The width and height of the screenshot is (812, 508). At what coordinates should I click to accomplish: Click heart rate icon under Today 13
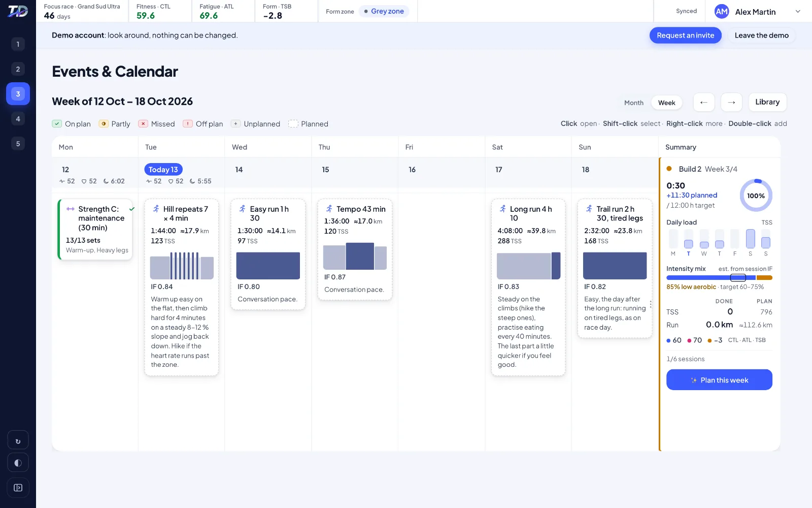point(171,181)
